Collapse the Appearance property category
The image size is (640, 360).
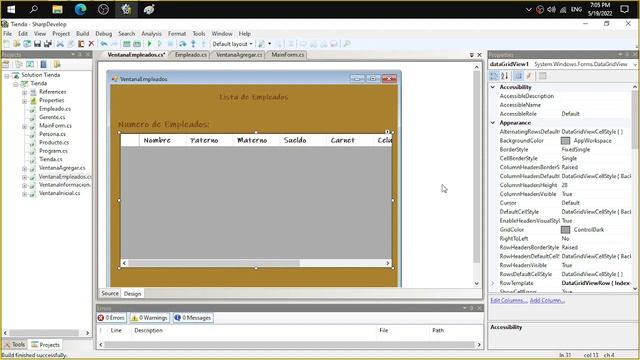493,123
